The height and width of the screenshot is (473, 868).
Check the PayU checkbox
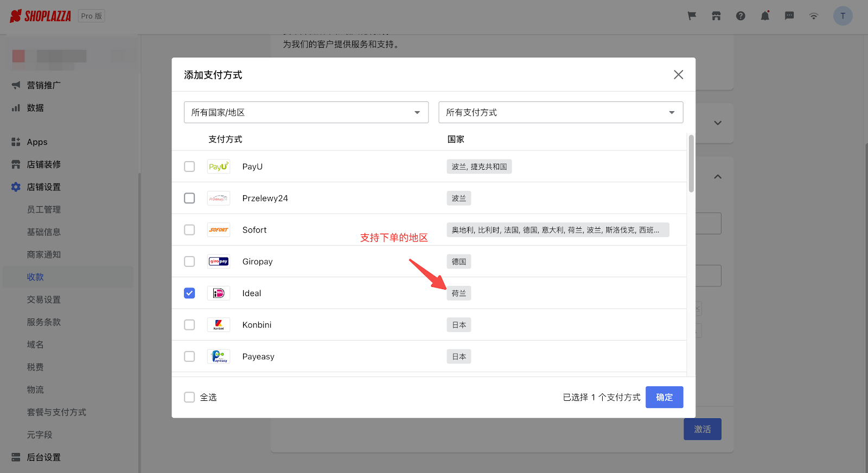coord(189,167)
